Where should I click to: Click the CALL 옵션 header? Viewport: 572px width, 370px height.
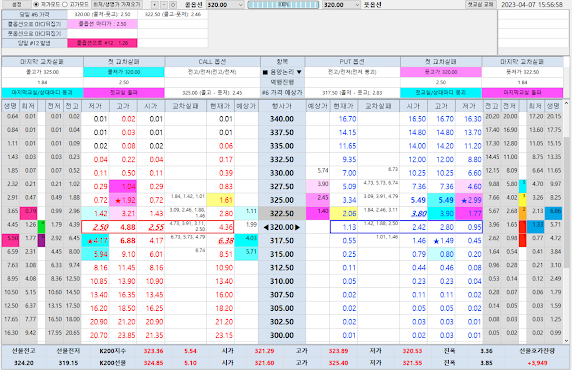coord(212,62)
